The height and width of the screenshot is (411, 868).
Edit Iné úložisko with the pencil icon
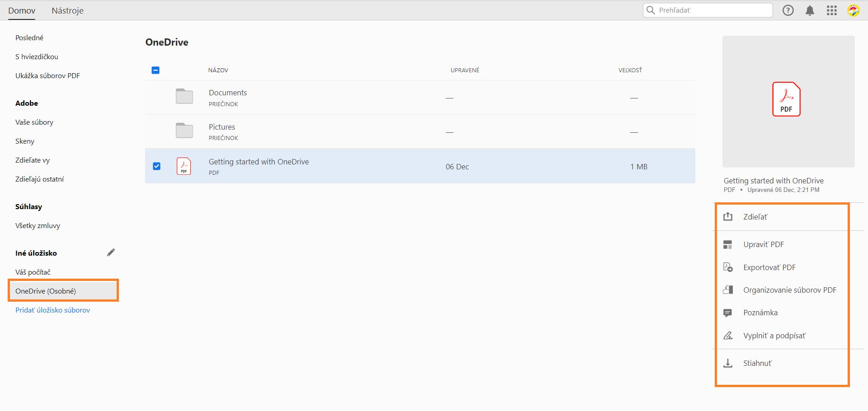[x=111, y=252]
